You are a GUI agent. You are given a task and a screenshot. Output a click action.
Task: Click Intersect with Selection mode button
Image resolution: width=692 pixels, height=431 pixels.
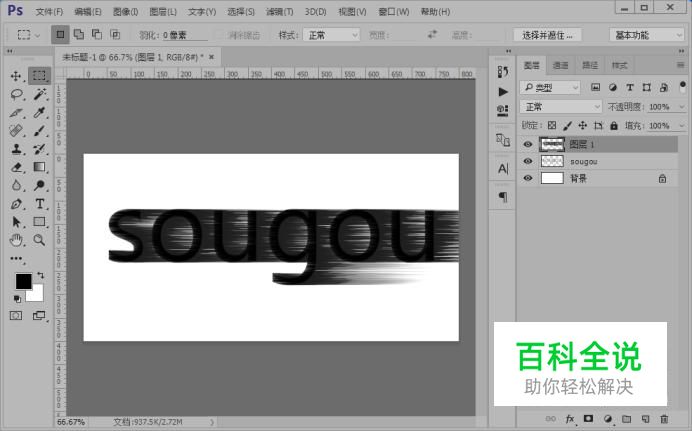[x=115, y=34]
